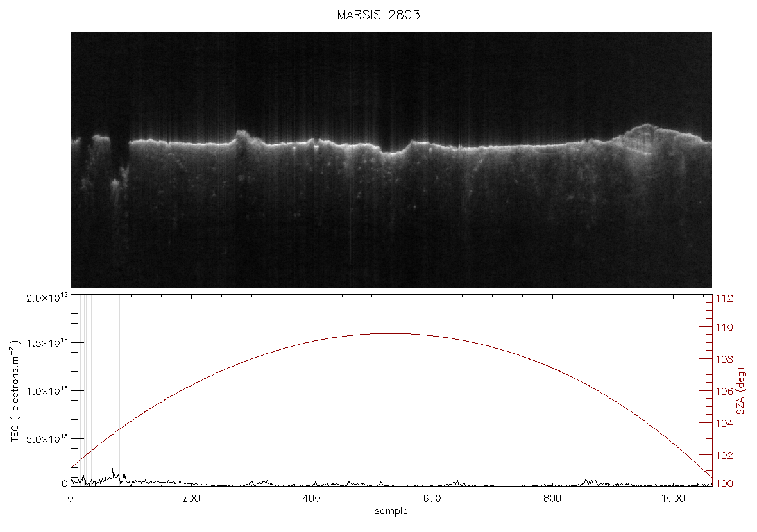This screenshot has height=532, width=757.
Task: Click the dark vertical gap in the radargram surface echo
Action: [120, 145]
